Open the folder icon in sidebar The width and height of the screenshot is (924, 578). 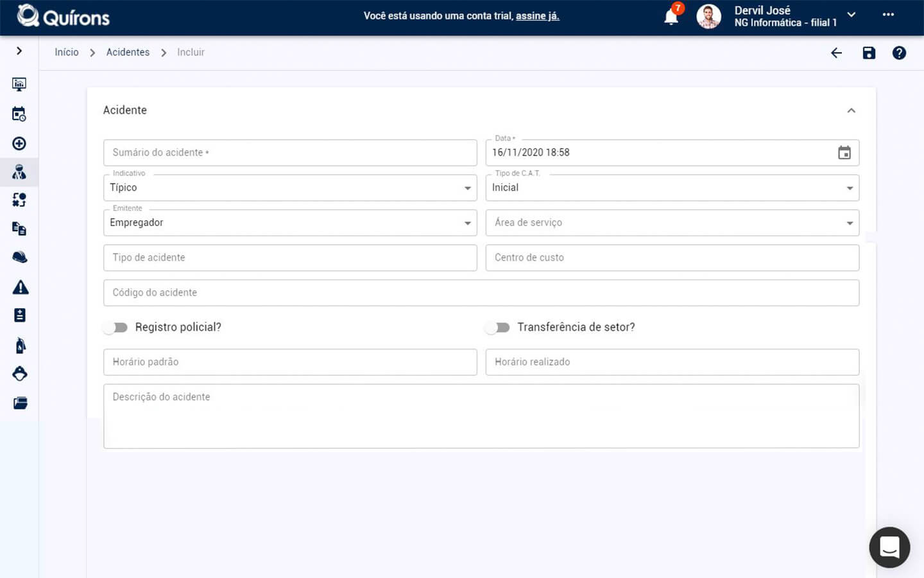(x=21, y=403)
